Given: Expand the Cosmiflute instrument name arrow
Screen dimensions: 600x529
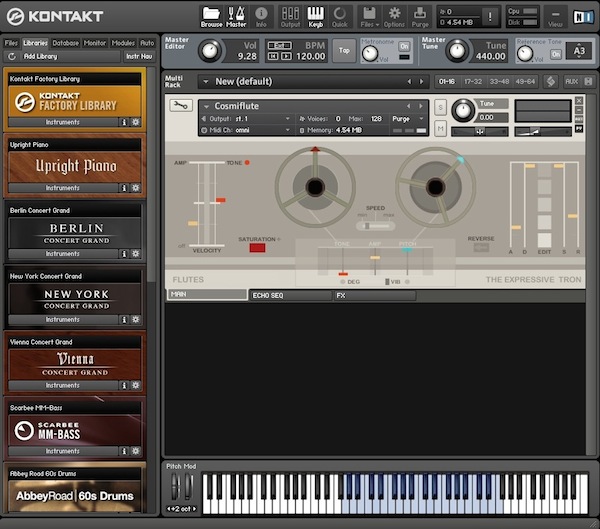Looking at the screenshot, I should tap(207, 106).
